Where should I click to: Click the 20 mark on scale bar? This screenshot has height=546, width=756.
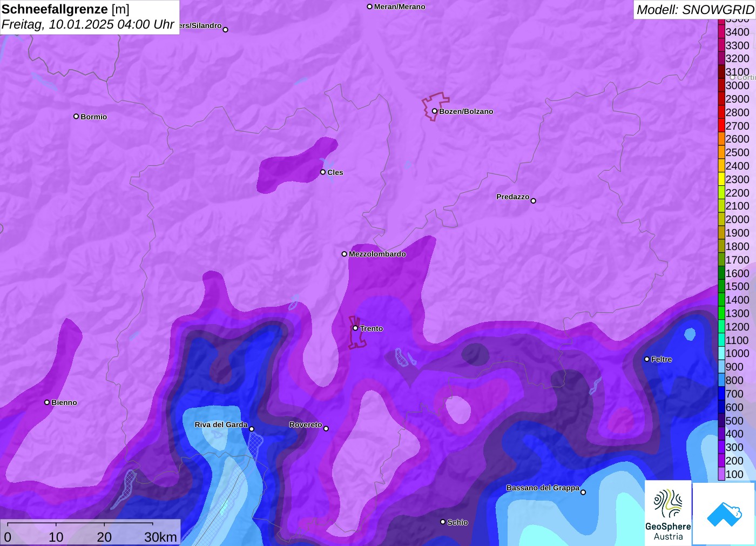click(104, 537)
